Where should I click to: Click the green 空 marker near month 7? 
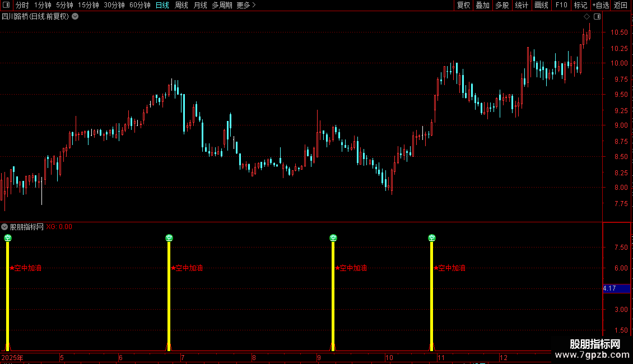click(169, 237)
